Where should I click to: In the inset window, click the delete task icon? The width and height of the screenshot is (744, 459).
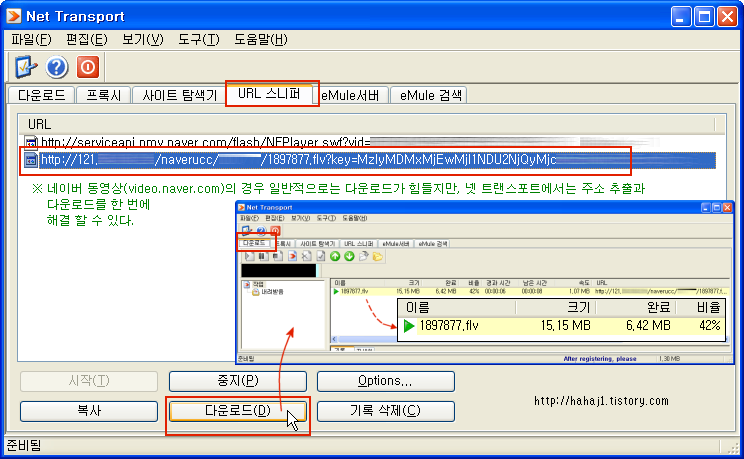pyautogui.click(x=307, y=256)
